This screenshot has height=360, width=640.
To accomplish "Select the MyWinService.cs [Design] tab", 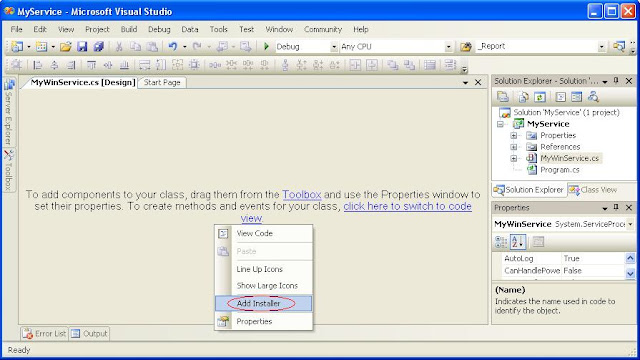I will [x=82, y=82].
